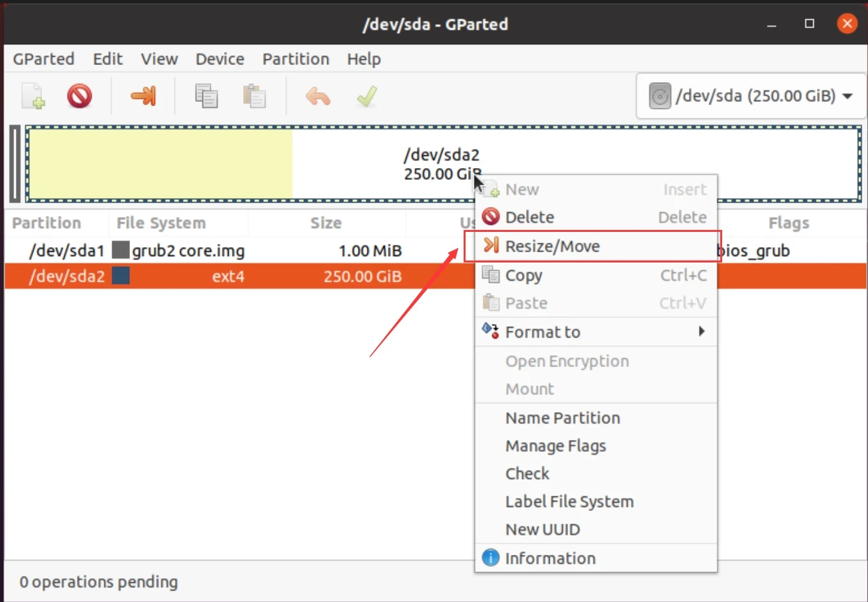
Task: Choose Check in the context menu
Action: coord(596,473)
